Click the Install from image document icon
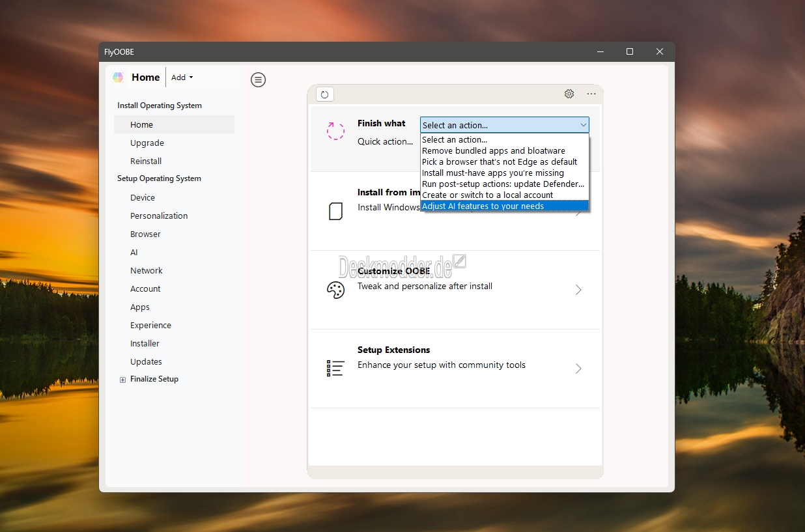This screenshot has width=805, height=532. click(335, 212)
